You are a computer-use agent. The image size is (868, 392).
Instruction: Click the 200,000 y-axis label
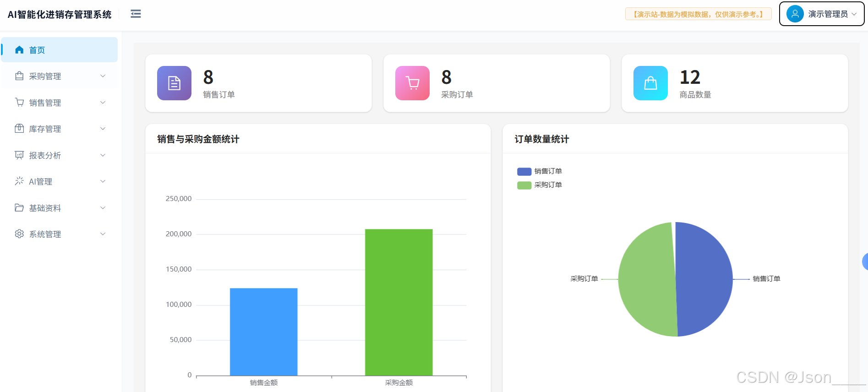point(179,234)
